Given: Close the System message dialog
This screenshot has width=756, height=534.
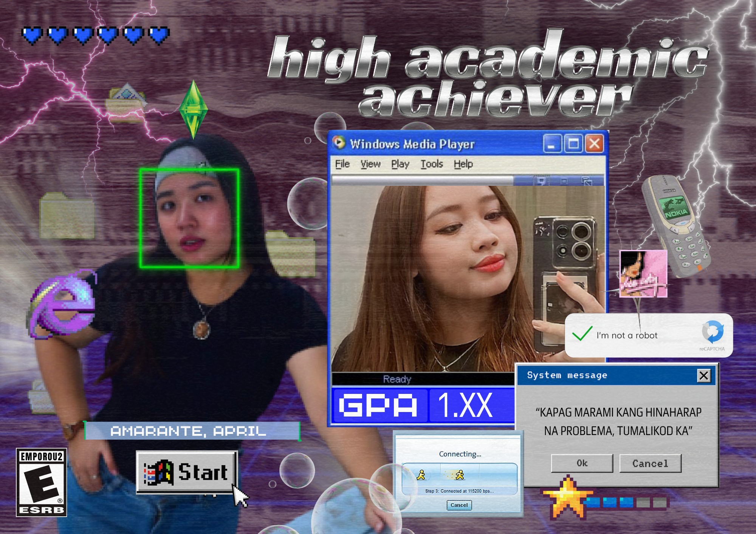Looking at the screenshot, I should point(704,376).
